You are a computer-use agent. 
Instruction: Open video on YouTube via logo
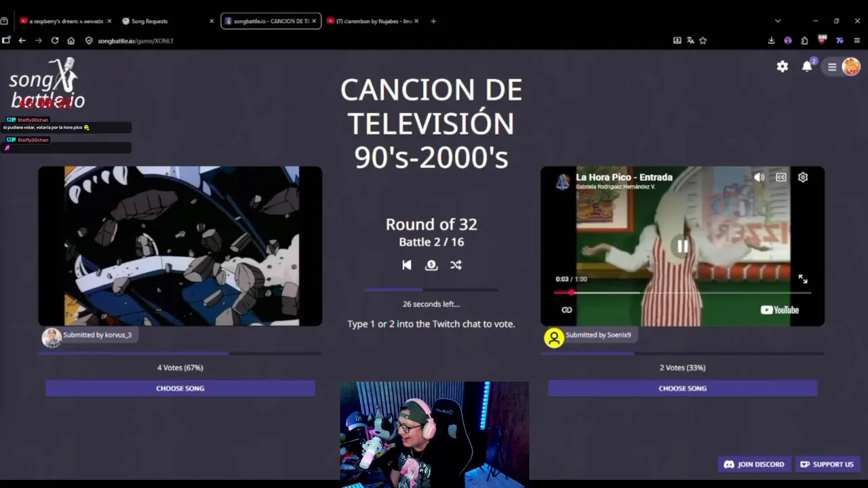coord(780,310)
